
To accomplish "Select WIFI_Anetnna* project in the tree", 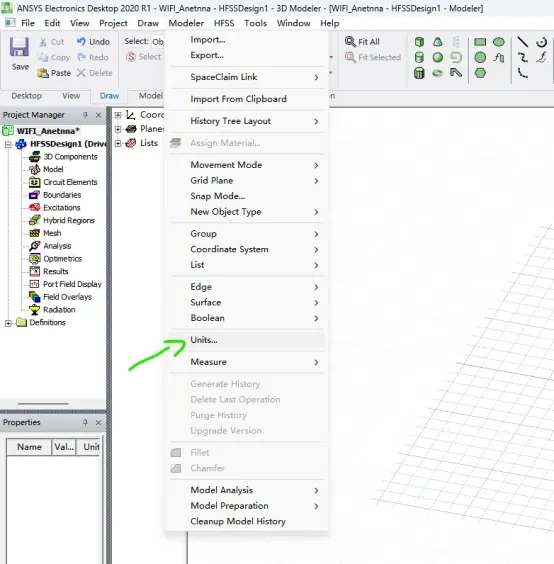I will (x=48, y=131).
